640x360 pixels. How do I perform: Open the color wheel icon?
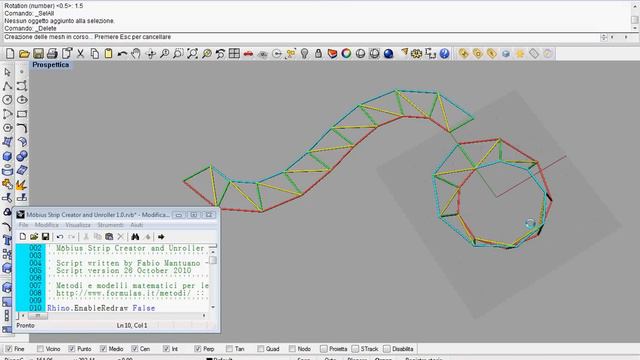point(347,53)
